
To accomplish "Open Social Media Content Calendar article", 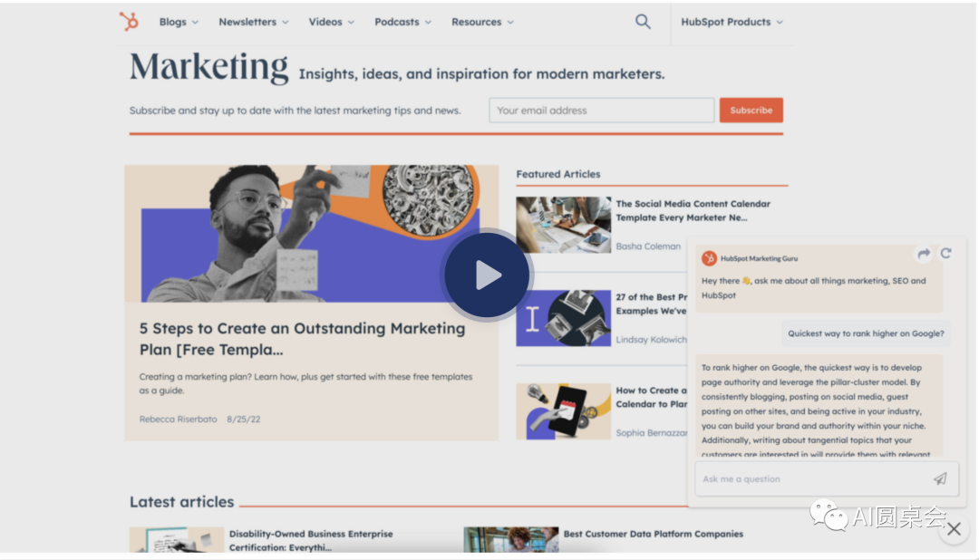I will click(693, 210).
